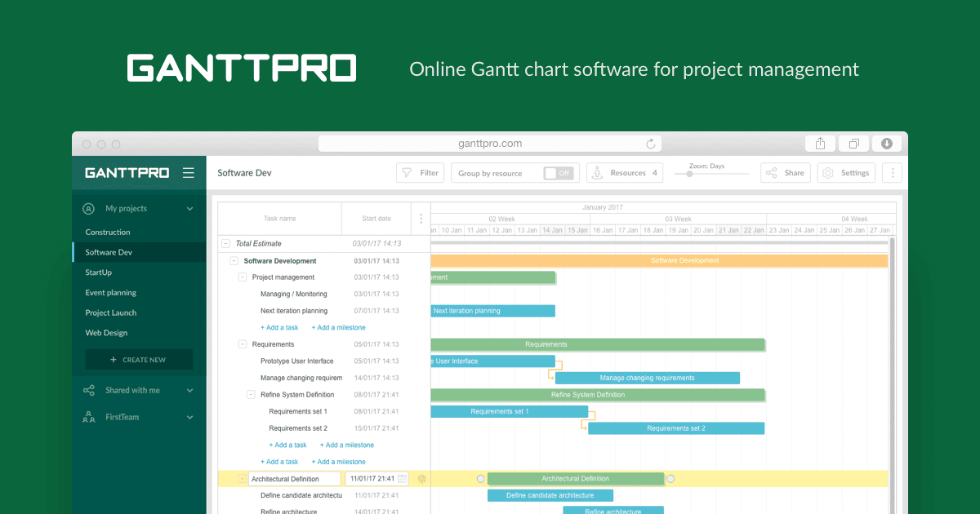The image size is (980, 514).
Task: Expand the Shared with me section
Action: tap(189, 391)
